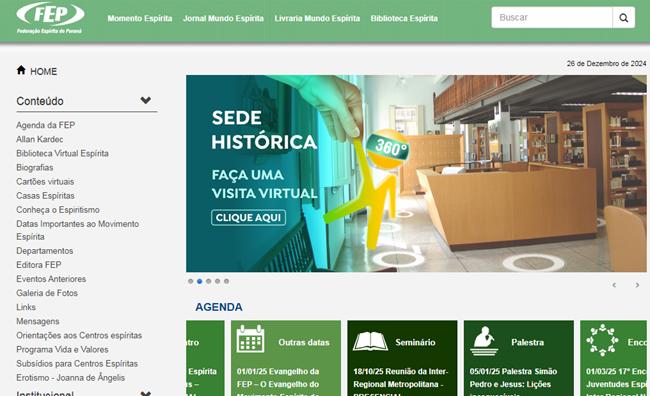Go to next agenda items arrow
This screenshot has width=650, height=396.
click(x=637, y=285)
